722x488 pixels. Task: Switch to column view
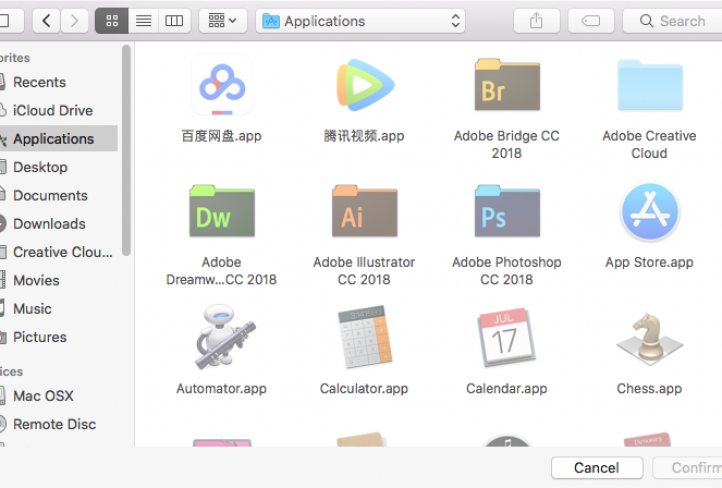[x=175, y=21]
